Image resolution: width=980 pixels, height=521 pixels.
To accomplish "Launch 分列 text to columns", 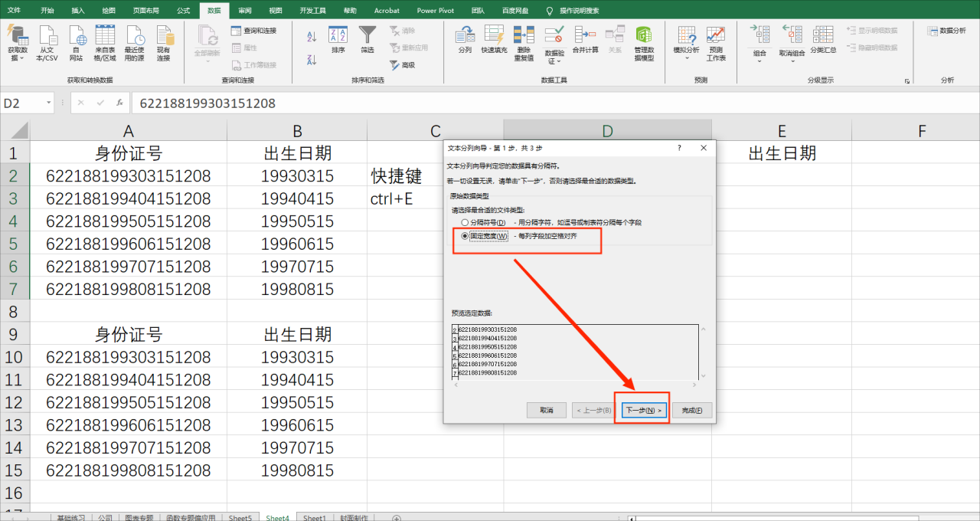I will (465, 39).
